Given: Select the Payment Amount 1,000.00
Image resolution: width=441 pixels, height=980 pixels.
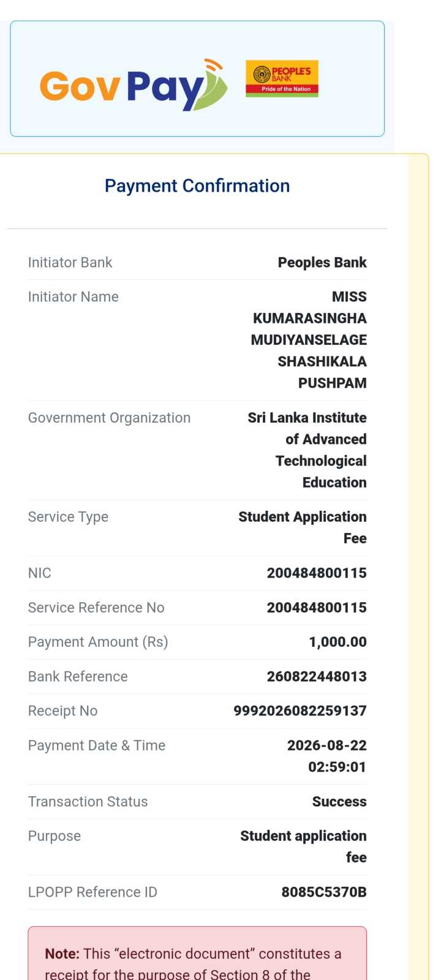Looking at the screenshot, I should (x=337, y=642).
